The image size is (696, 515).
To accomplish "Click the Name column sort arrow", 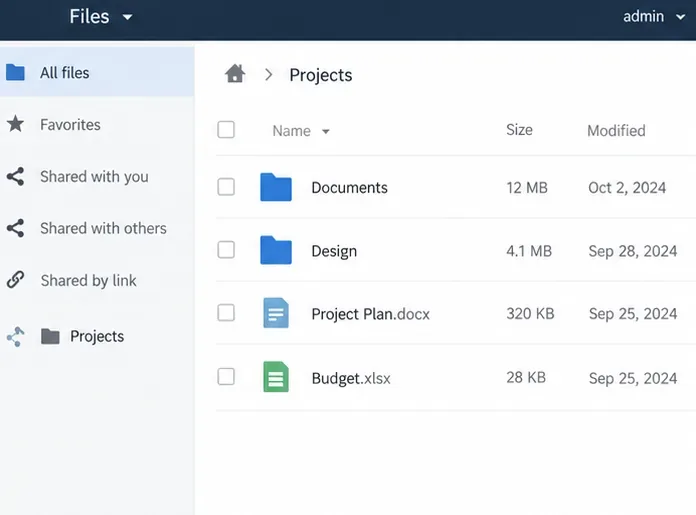I will point(326,131).
